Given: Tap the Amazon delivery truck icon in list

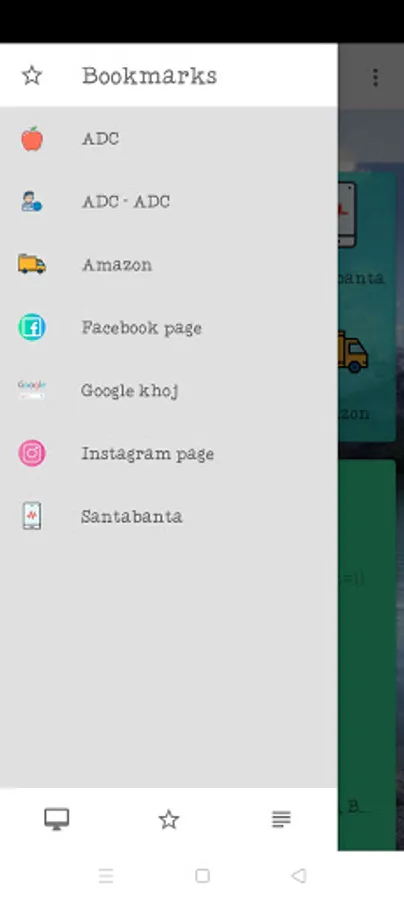Looking at the screenshot, I should pos(32,264).
